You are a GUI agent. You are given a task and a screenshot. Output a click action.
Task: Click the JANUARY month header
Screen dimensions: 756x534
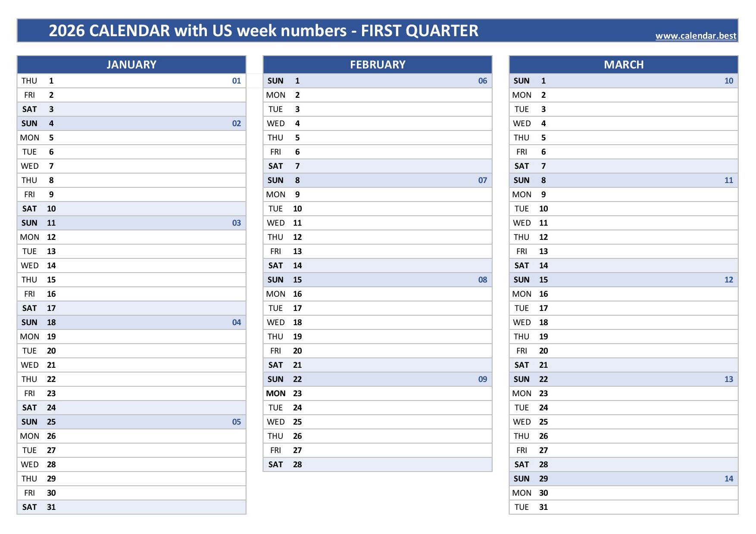click(131, 65)
